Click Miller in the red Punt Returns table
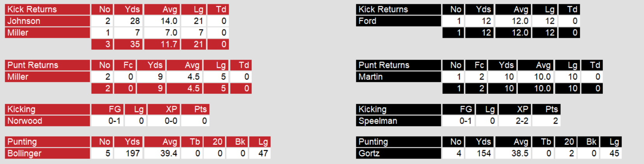The height and width of the screenshot is (164, 644). (18, 77)
